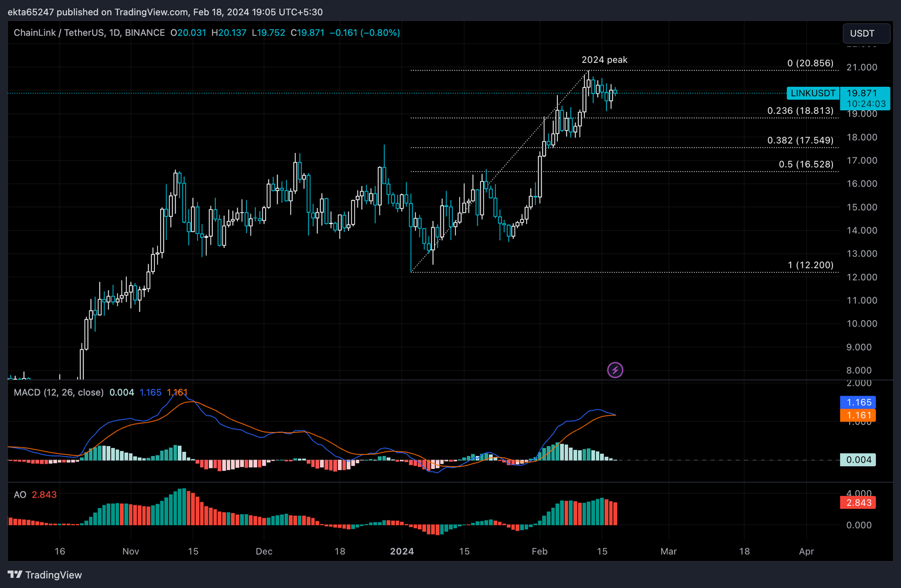Viewport: 901px width, 588px height.
Task: Click the blue 1.165 MACD value tag
Action: pyautogui.click(x=859, y=402)
